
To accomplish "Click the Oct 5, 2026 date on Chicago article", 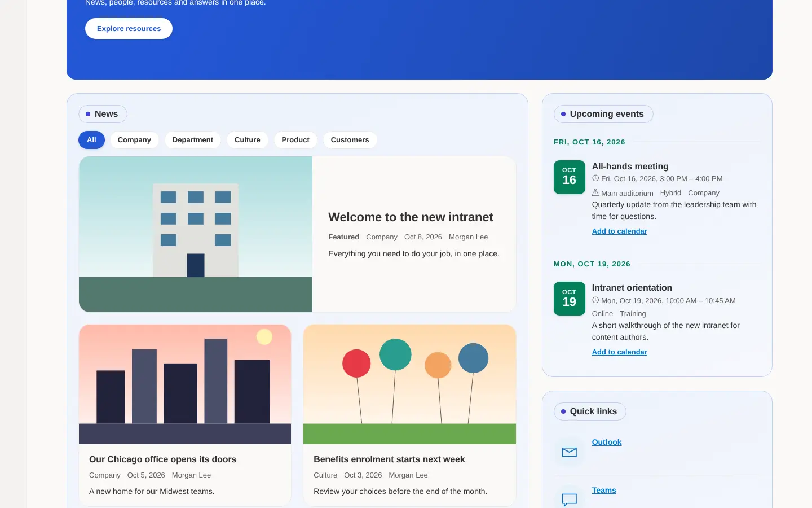I will tap(146, 475).
